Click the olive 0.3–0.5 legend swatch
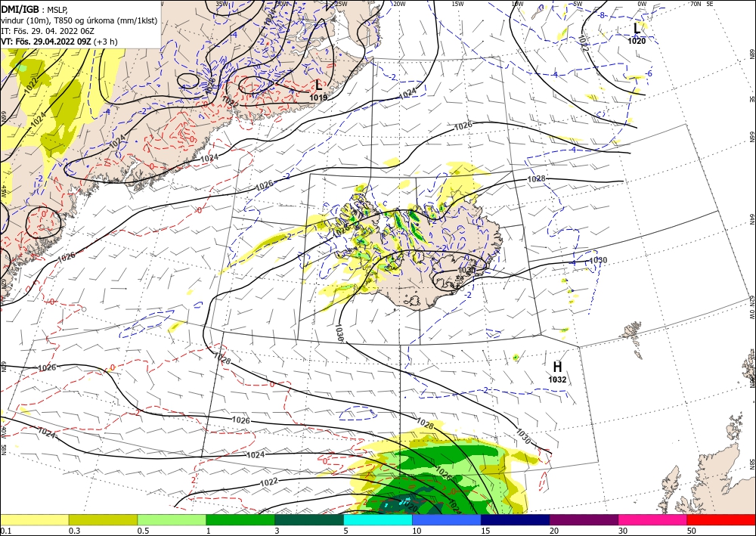756x536 pixels. pyautogui.click(x=103, y=519)
